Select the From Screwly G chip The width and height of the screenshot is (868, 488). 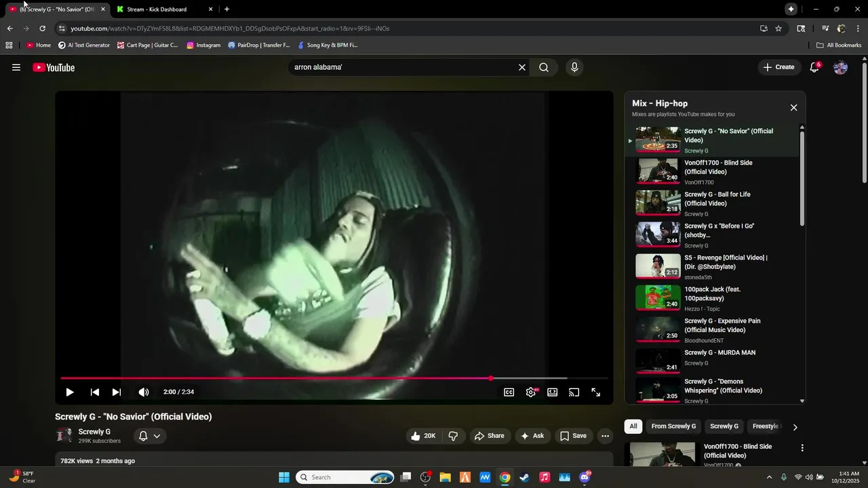click(x=673, y=426)
